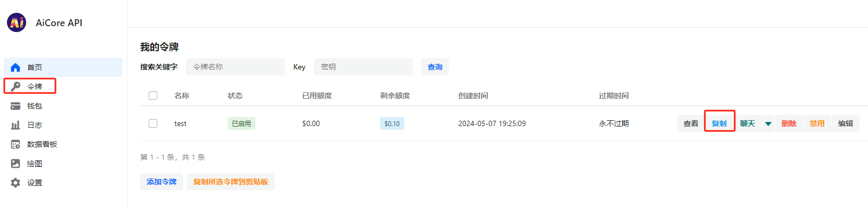Click the 禁用 disable button
This screenshot has width=868, height=210.
point(817,123)
